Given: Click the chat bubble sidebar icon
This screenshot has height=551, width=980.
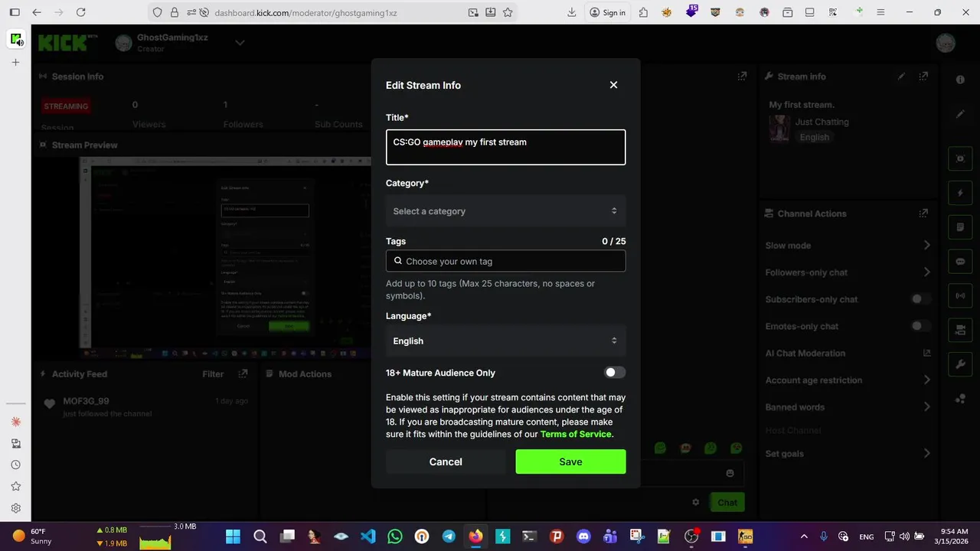Looking at the screenshot, I should click(960, 262).
